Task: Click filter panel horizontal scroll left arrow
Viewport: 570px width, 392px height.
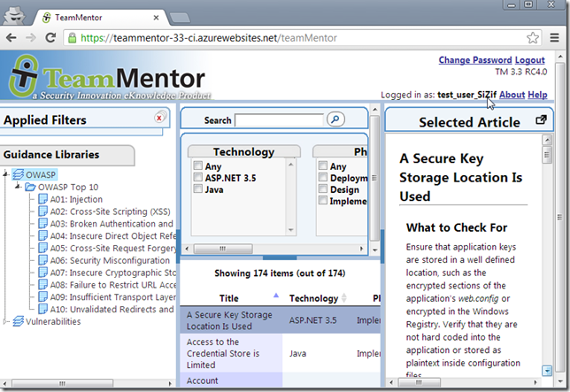Action: [x=187, y=249]
